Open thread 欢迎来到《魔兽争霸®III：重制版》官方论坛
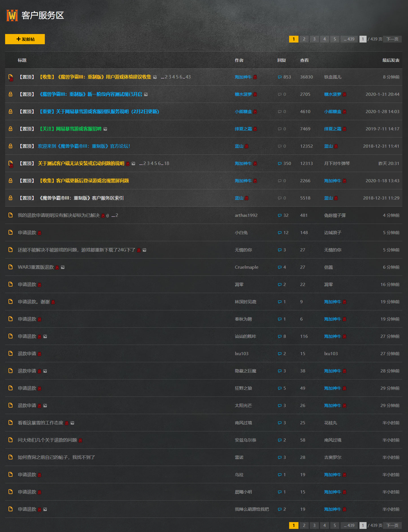The image size is (408, 532). [84, 146]
